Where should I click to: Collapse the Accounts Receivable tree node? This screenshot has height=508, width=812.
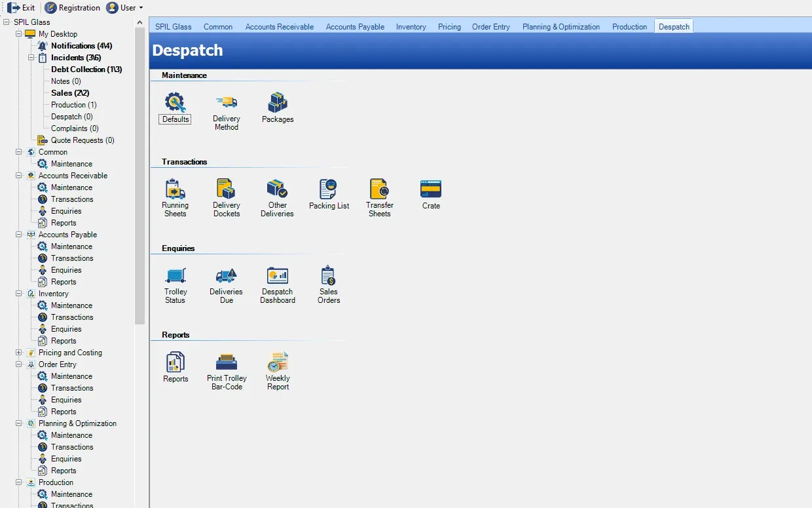tap(19, 176)
